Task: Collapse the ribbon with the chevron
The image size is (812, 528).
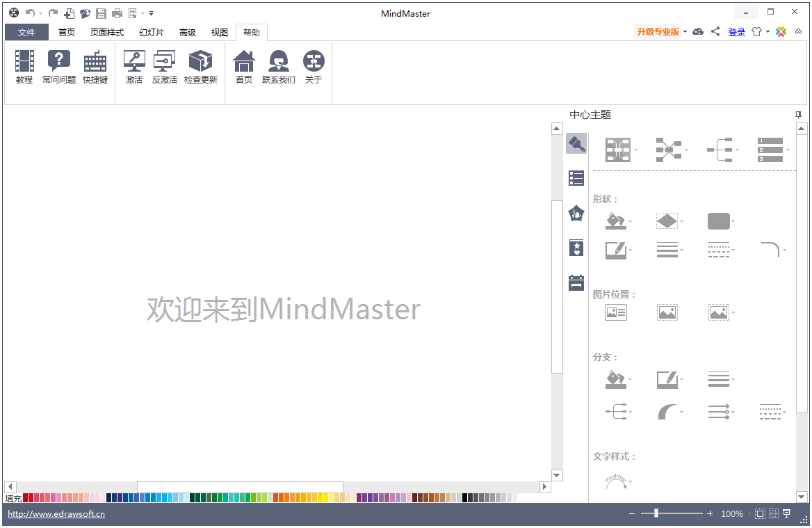Action: [799, 31]
